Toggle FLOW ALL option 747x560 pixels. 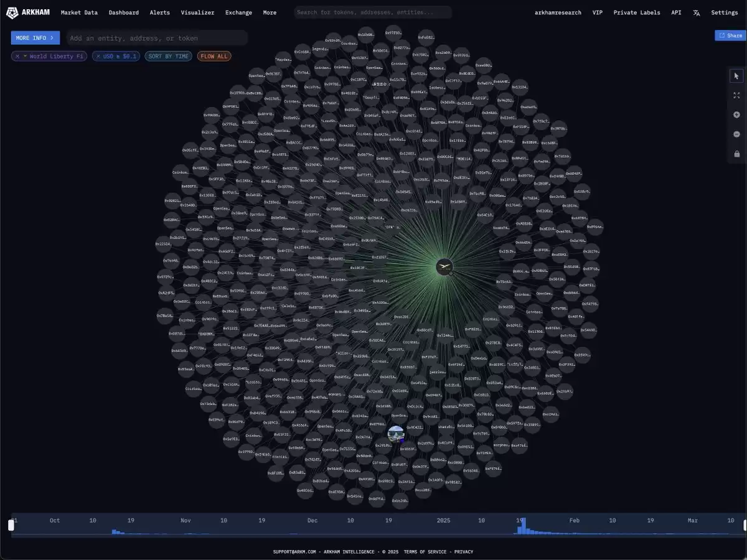pos(214,56)
